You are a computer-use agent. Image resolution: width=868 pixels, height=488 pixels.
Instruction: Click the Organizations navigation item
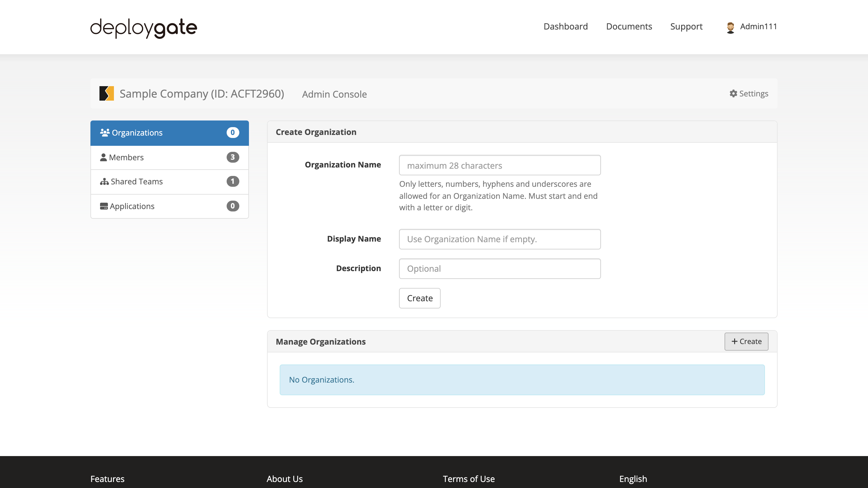coord(169,133)
